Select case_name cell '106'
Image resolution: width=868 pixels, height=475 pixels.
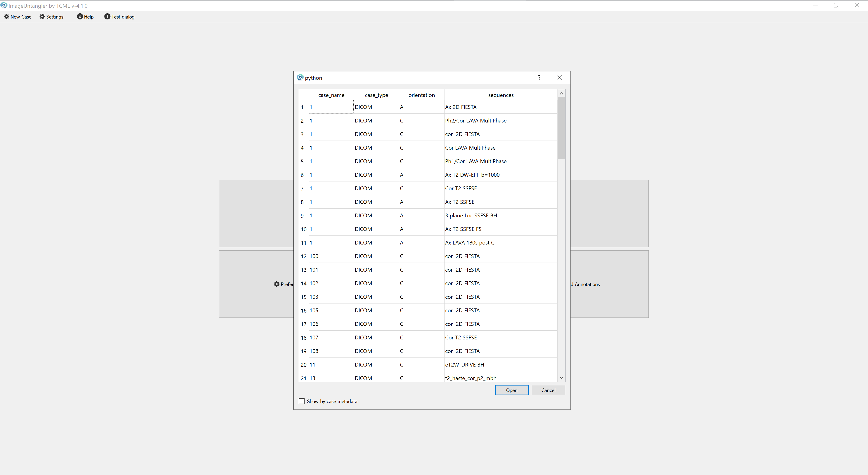[x=331, y=324]
